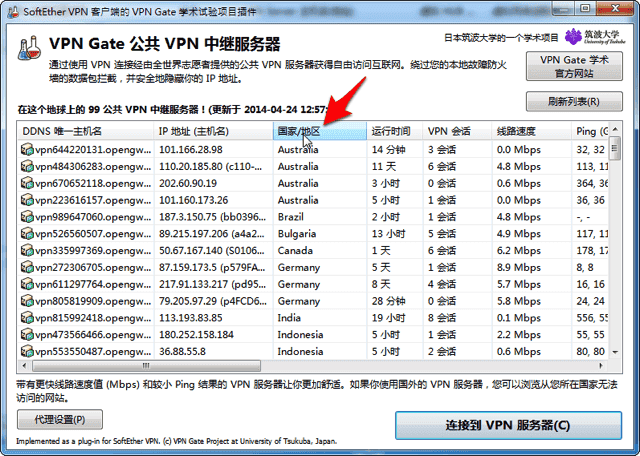The width and height of the screenshot is (640, 456).
Task: Select IP address 101.166.28.98
Action: point(191,150)
